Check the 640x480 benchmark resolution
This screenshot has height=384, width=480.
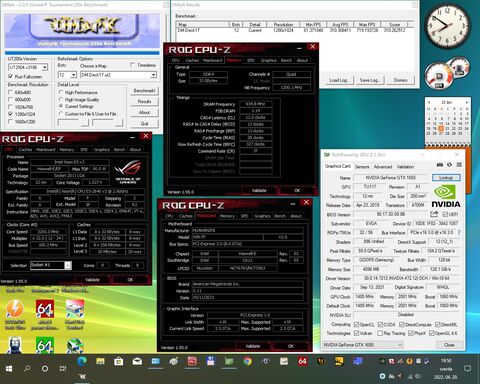tap(10, 92)
